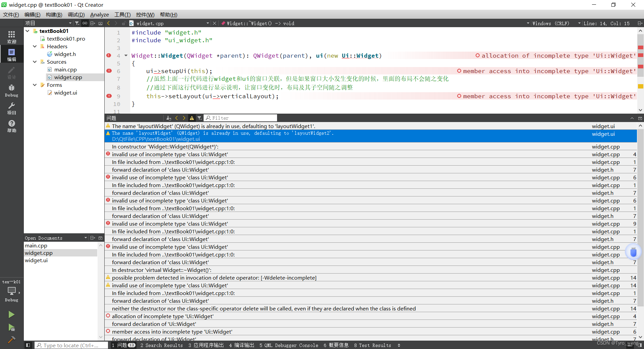Open the widget.cpp file dropdown arrow
This screenshot has width=644, height=349.
(x=208, y=23)
